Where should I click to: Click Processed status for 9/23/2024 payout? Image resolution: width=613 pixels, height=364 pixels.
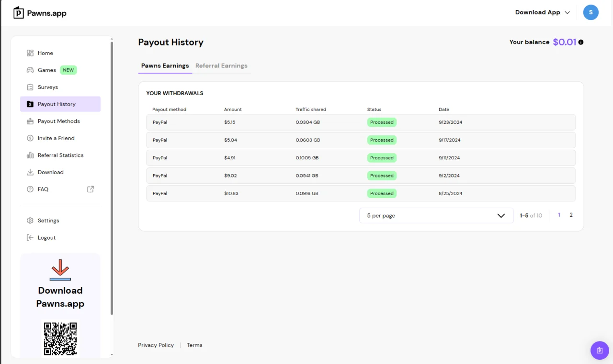point(382,122)
